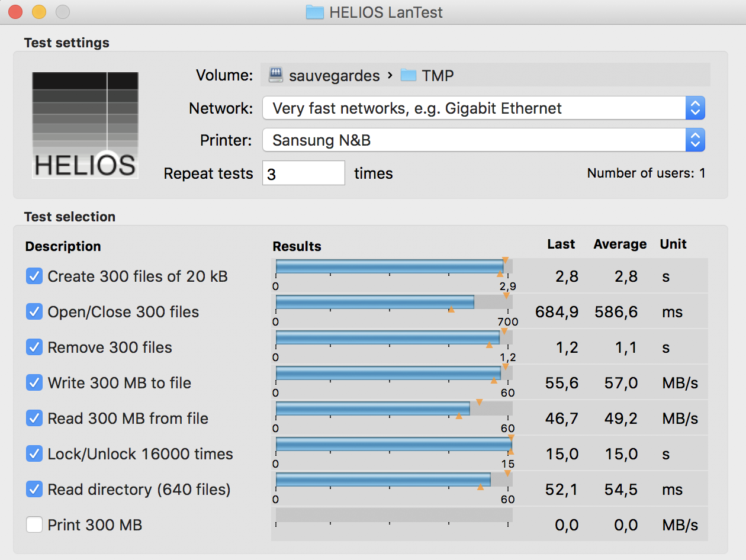Click the 'Test settings' section heading
Viewport: 746px width, 560px height.
click(x=67, y=43)
